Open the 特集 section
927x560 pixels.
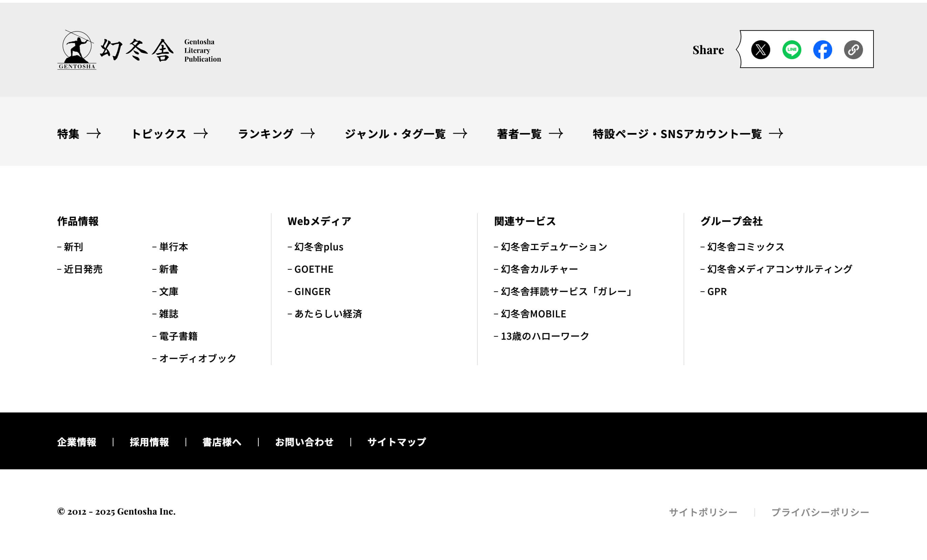point(68,134)
